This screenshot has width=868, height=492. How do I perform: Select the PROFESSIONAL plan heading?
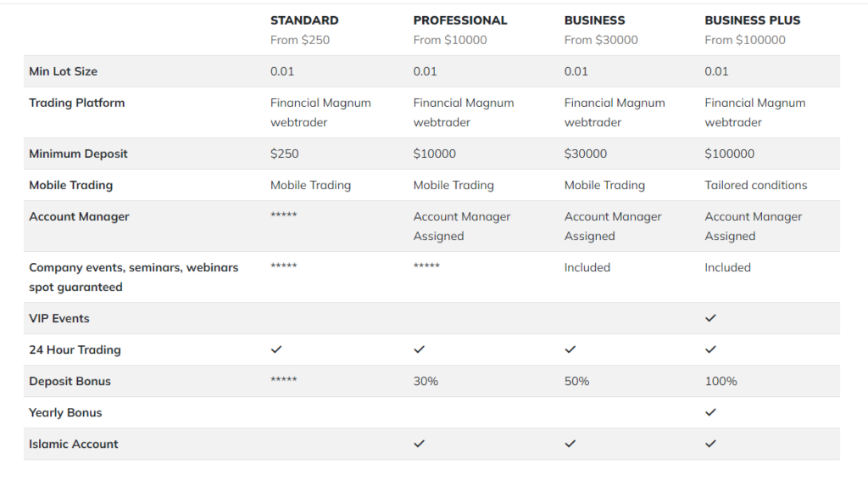click(x=460, y=20)
